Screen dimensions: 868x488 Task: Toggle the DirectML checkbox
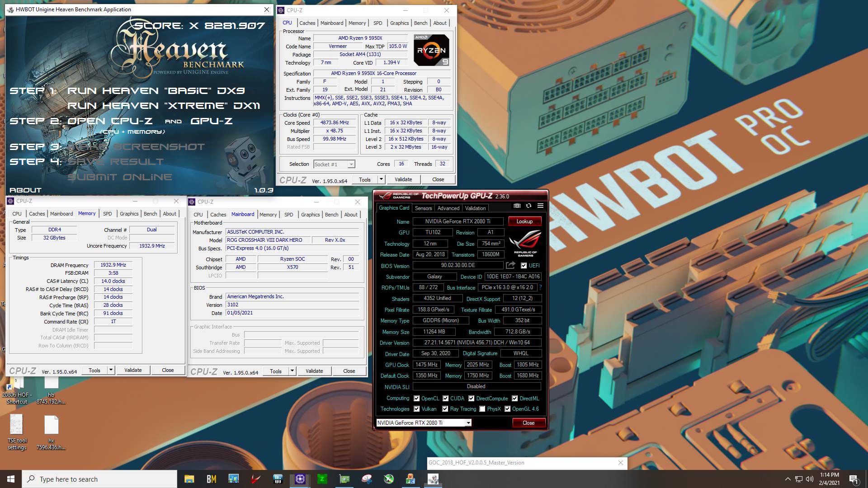514,398
